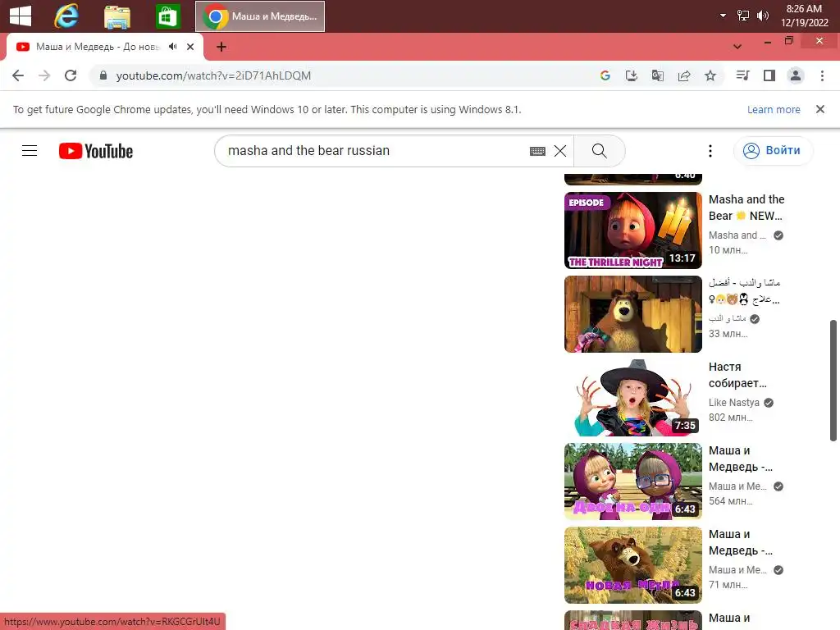
Task: Open the Chrome profile avatar
Action: click(796, 75)
